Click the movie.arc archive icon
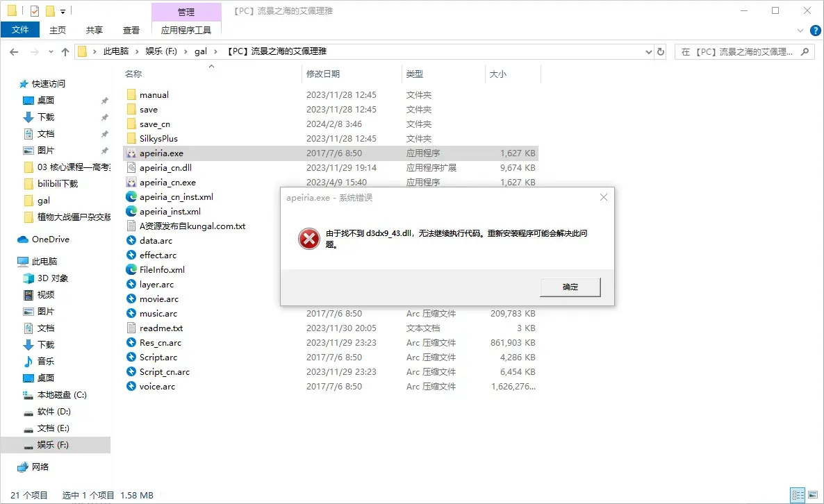824x504 pixels. [131, 299]
